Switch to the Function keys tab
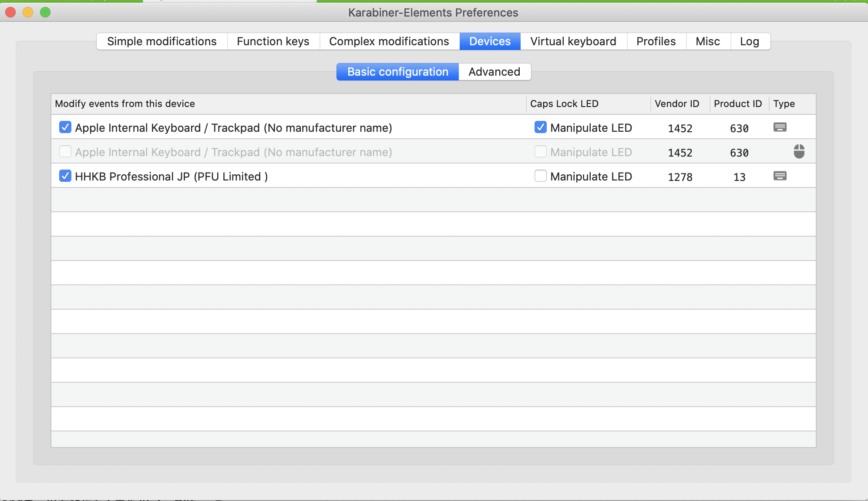The width and height of the screenshot is (868, 501). (273, 41)
